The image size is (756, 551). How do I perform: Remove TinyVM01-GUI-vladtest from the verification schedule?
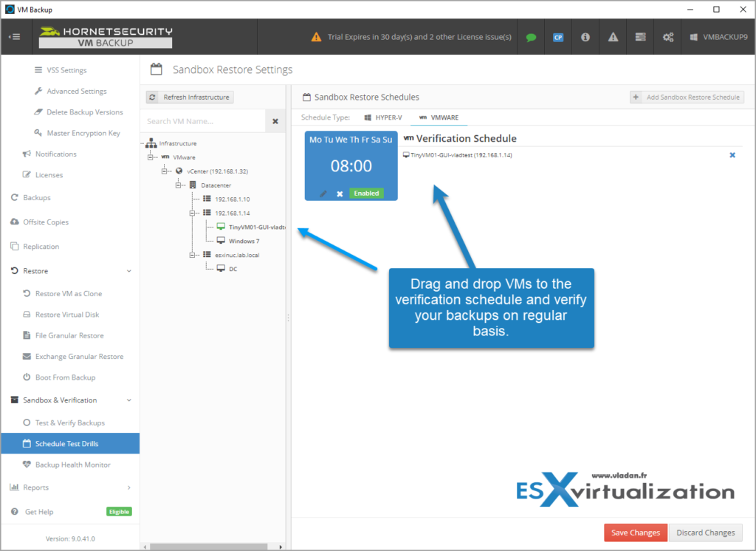(732, 155)
